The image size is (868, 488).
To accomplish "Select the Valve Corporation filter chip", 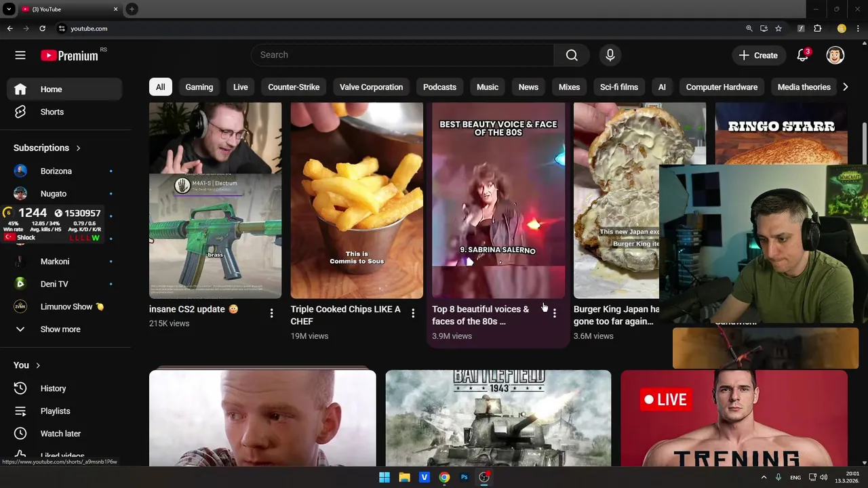I will tap(371, 87).
